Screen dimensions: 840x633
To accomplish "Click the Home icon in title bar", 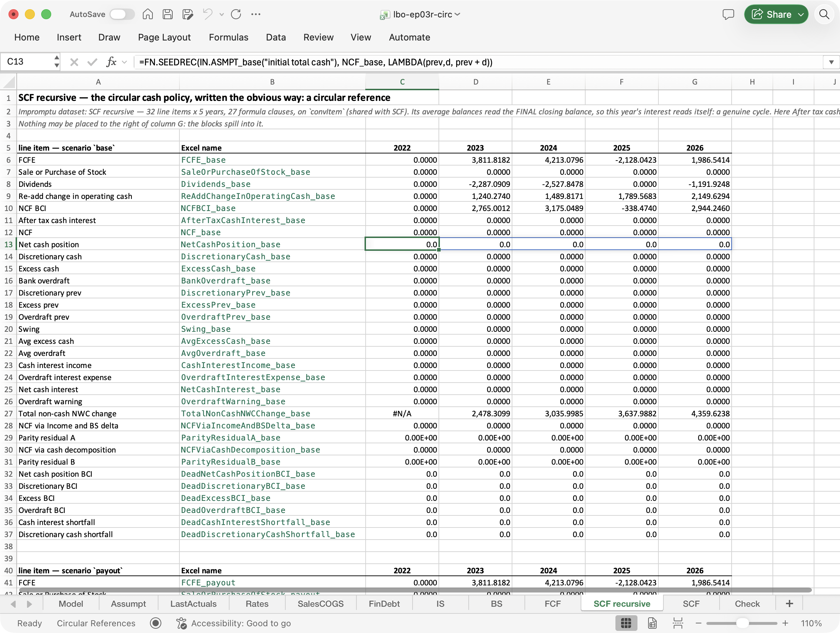I will click(x=148, y=15).
